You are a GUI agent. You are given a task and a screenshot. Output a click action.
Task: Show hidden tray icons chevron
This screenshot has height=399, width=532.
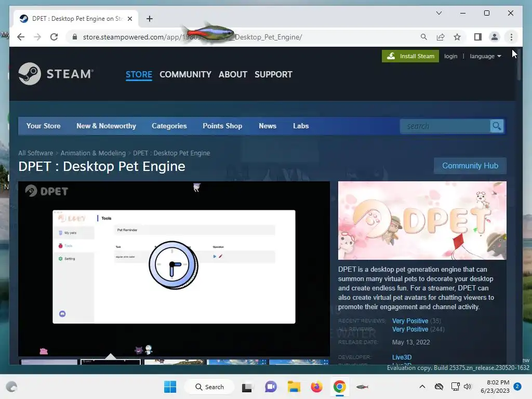(x=422, y=387)
